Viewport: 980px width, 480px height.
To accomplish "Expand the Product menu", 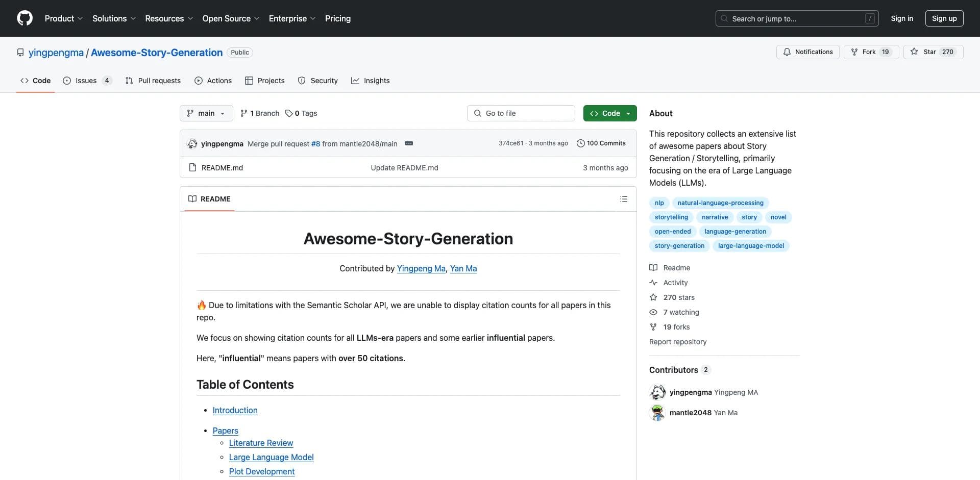I will tap(64, 18).
